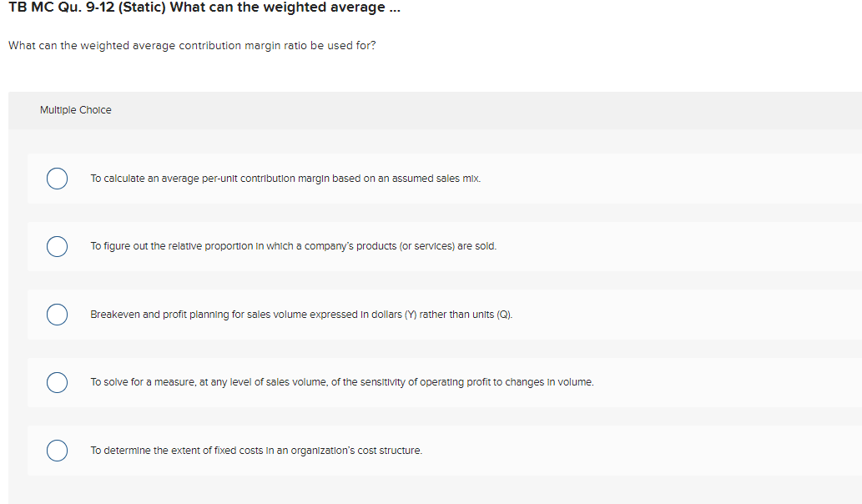The image size is (862, 504).
Task: Click the second answer's radio circle
Action: pyautogui.click(x=57, y=246)
